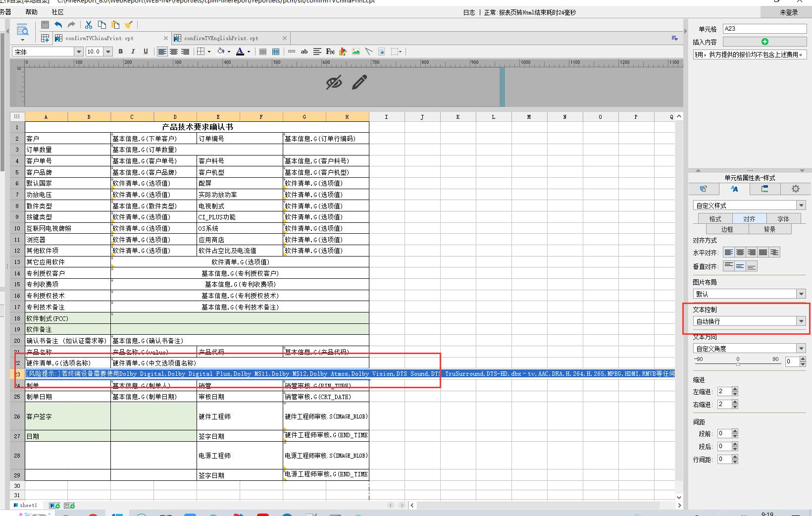Open fill color dropdown arrow
The image size is (812, 516).
point(229,52)
